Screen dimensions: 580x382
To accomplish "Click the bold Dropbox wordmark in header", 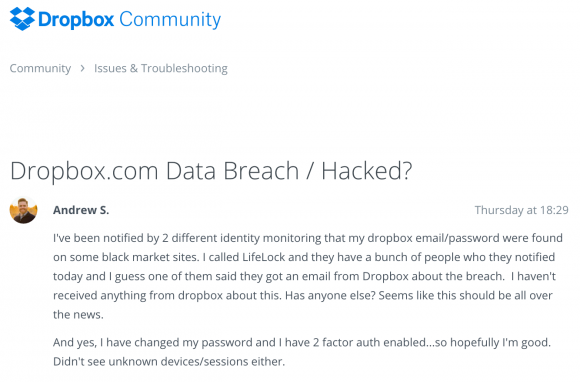I will tap(76, 20).
